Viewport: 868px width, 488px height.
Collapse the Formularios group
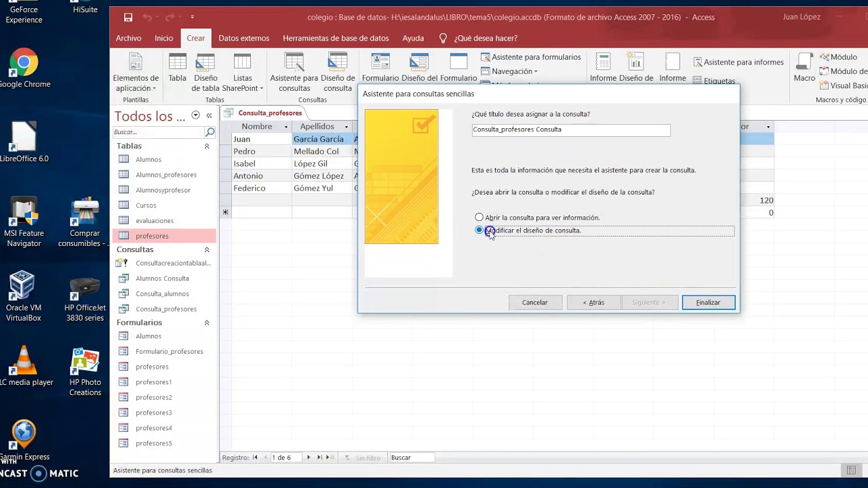[x=207, y=323]
